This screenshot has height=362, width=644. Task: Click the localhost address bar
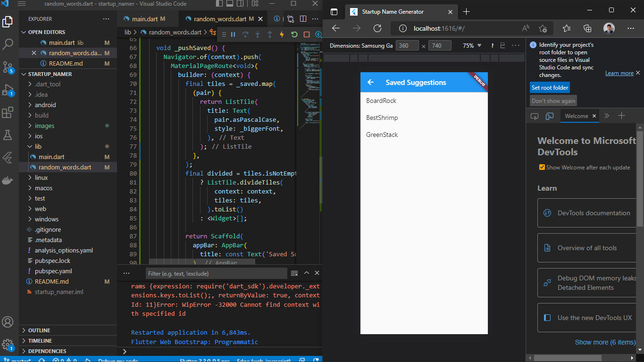453,28
